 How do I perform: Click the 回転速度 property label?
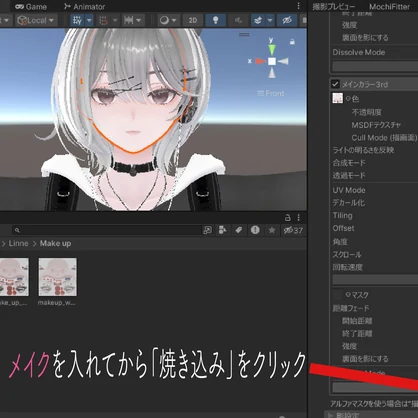pyautogui.click(x=348, y=267)
